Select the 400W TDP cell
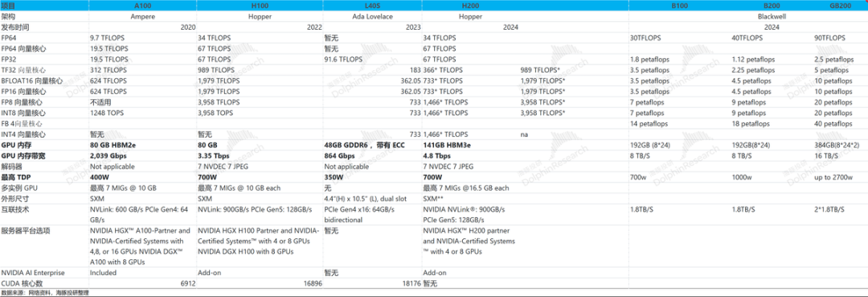 pyautogui.click(x=100, y=177)
